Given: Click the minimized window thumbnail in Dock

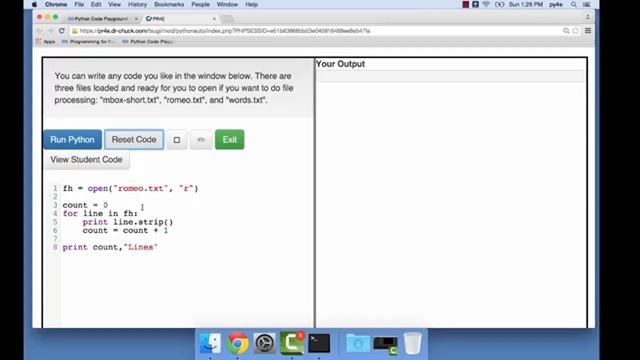Looking at the screenshot, I should coord(385,345).
